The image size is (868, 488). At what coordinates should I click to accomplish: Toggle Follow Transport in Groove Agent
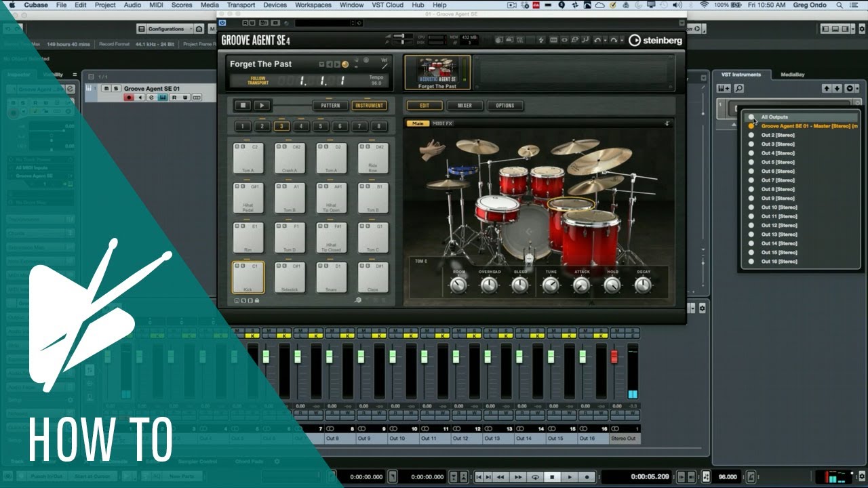[258, 81]
